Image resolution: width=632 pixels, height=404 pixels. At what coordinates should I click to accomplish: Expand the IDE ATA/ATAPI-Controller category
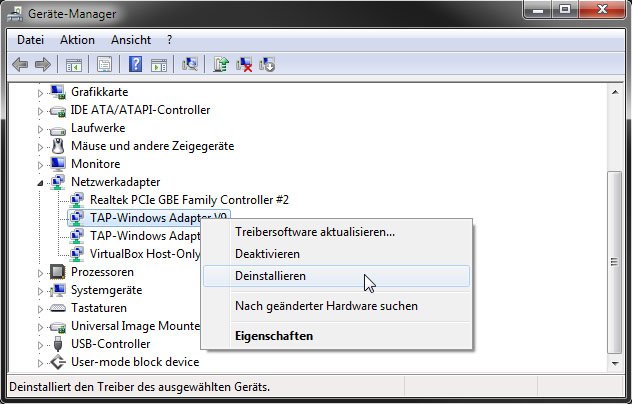(x=40, y=111)
